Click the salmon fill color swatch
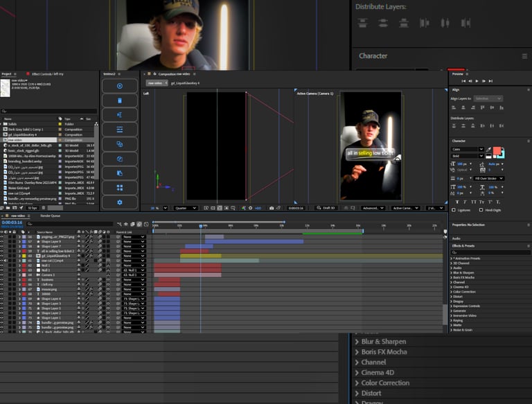The width and height of the screenshot is (532, 404). tap(496, 150)
